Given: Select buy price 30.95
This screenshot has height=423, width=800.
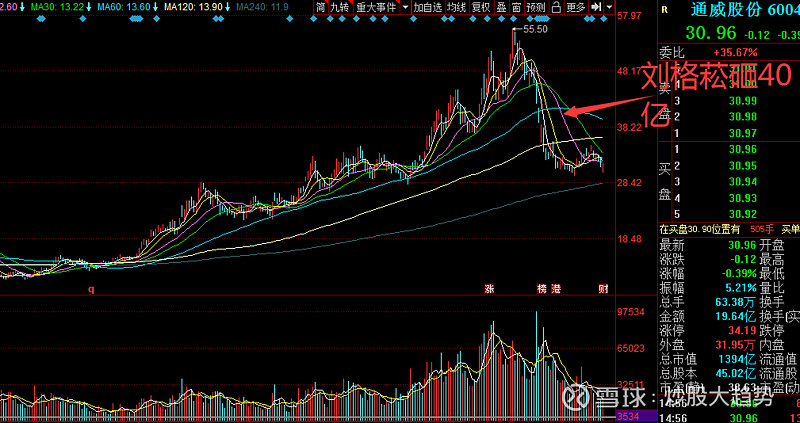Looking at the screenshot, I should point(743,165).
